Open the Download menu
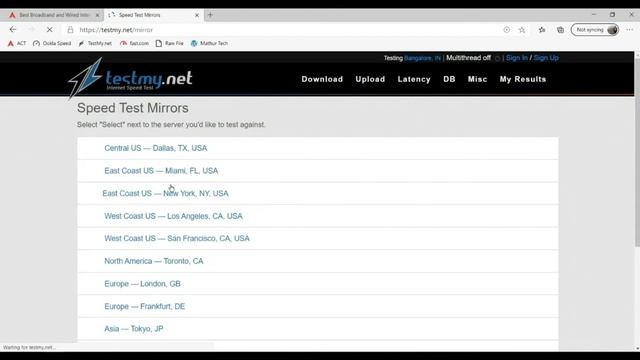Screen dimensions: 640x360 pyautogui.click(x=322, y=79)
